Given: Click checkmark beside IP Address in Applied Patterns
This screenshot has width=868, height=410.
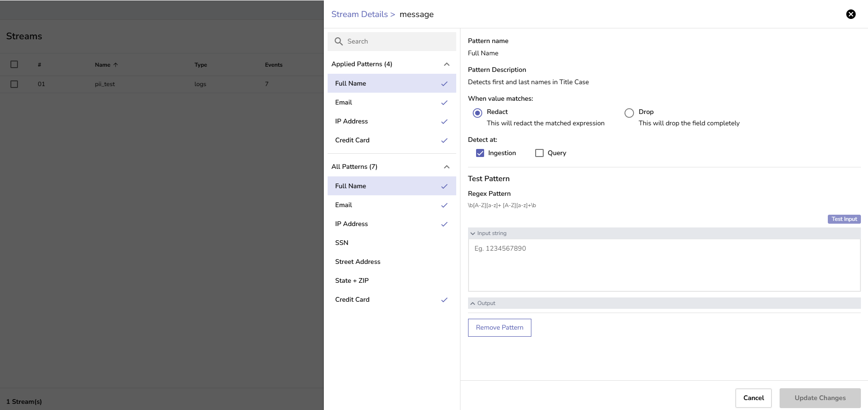Looking at the screenshot, I should point(444,122).
